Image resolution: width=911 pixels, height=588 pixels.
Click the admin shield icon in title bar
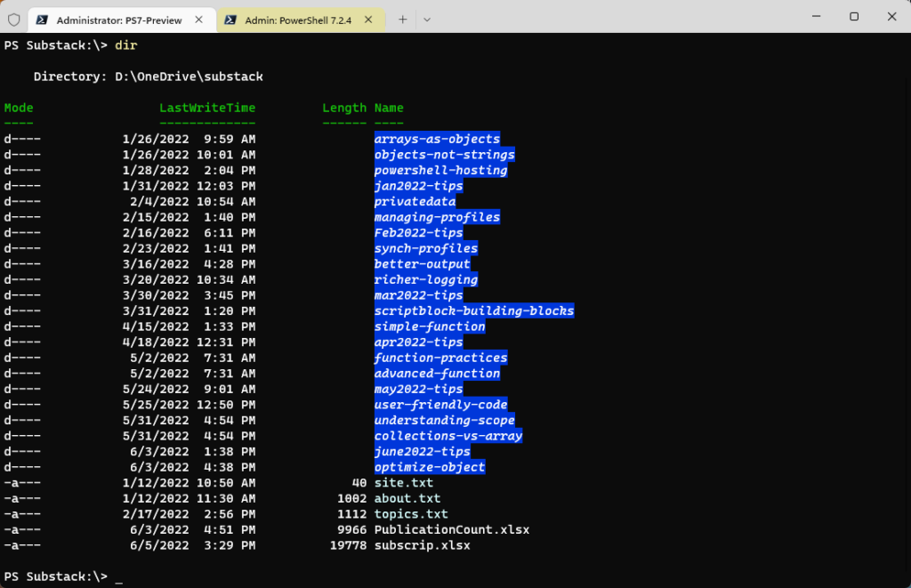click(x=13, y=19)
